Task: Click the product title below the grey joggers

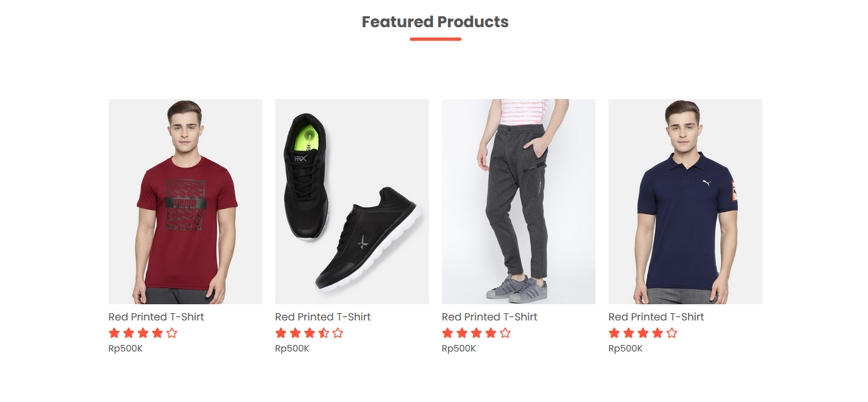Action: point(489,317)
